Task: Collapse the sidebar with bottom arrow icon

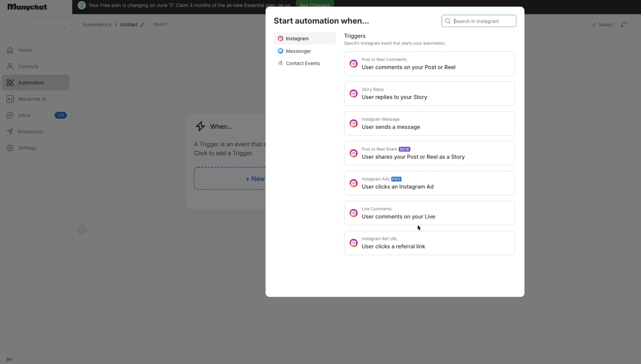Action: [10, 359]
